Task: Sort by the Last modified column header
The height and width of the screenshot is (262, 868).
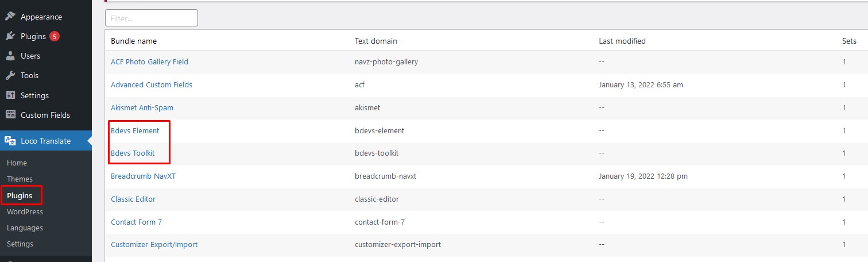Action: click(622, 41)
